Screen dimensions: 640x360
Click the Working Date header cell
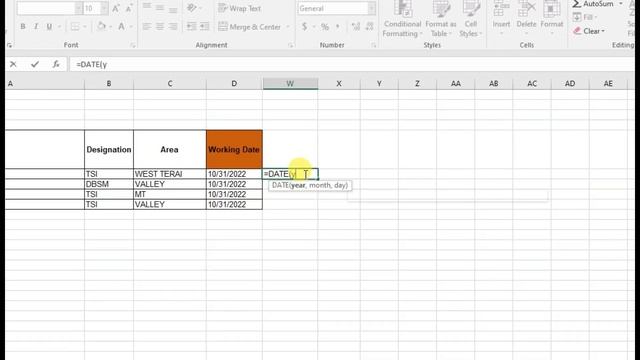234,149
